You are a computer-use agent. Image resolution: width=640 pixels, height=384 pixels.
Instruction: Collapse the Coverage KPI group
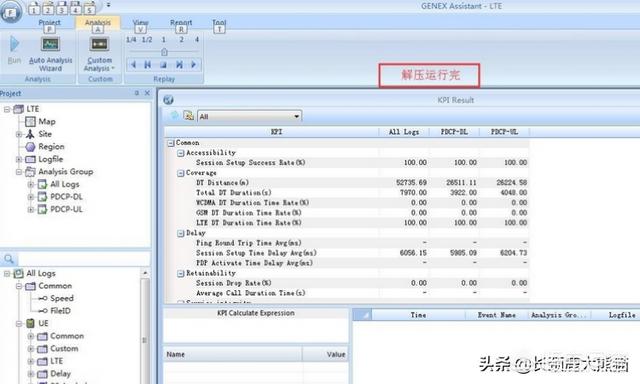tap(180, 173)
